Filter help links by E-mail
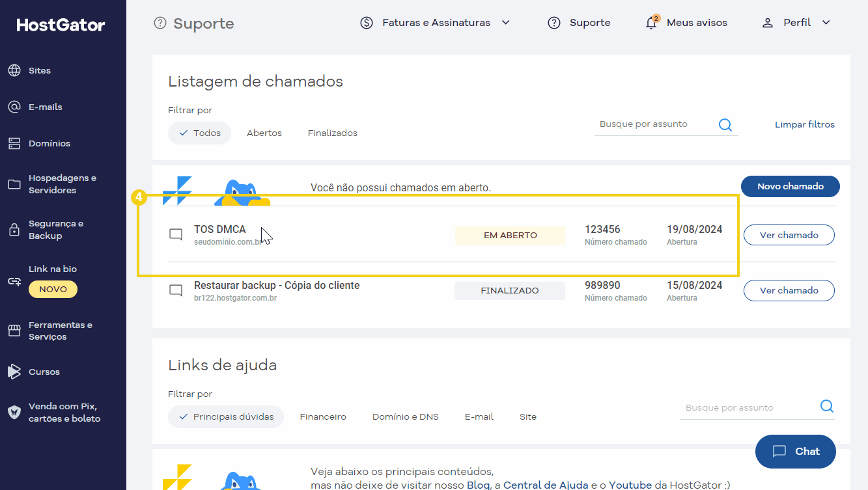 479,416
